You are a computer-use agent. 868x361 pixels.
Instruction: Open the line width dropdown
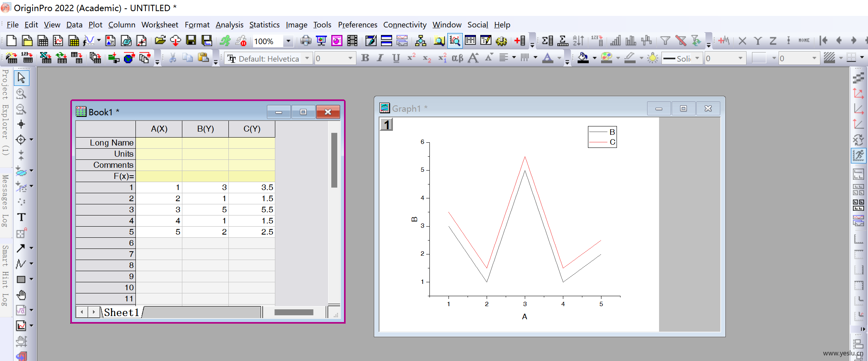coord(740,58)
